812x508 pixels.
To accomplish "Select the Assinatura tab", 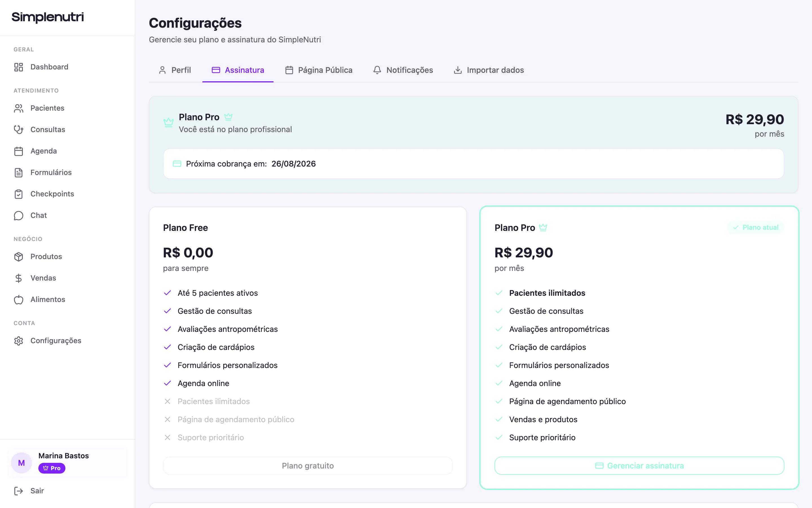I will (x=238, y=70).
